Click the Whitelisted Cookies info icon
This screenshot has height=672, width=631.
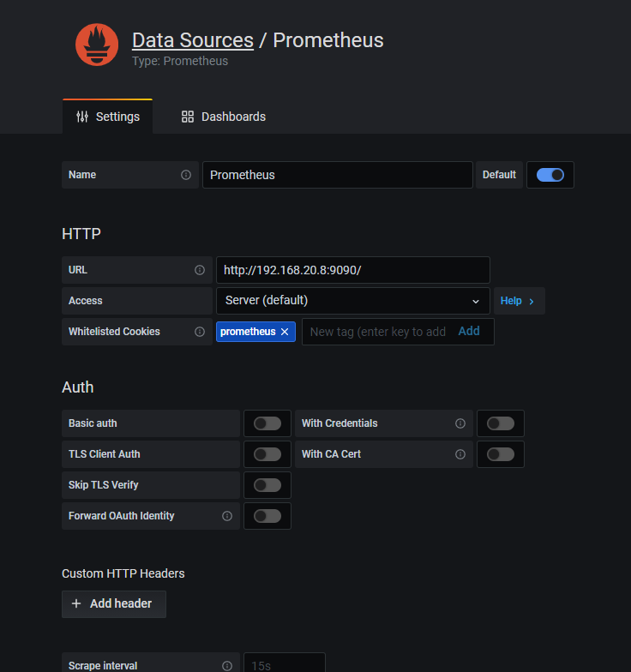point(200,332)
